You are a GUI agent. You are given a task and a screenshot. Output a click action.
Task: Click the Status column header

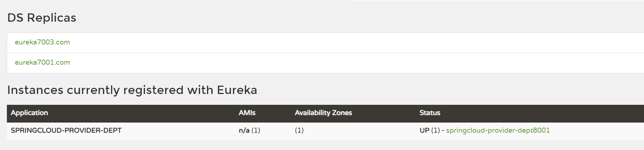click(x=430, y=113)
